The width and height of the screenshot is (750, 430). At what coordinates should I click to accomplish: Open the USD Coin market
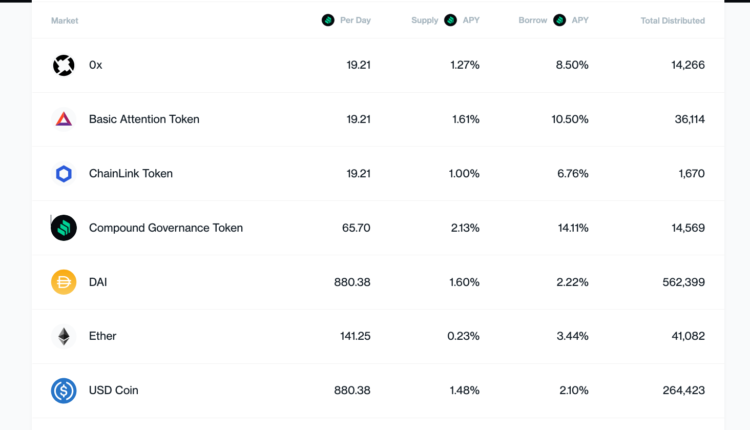pos(114,390)
